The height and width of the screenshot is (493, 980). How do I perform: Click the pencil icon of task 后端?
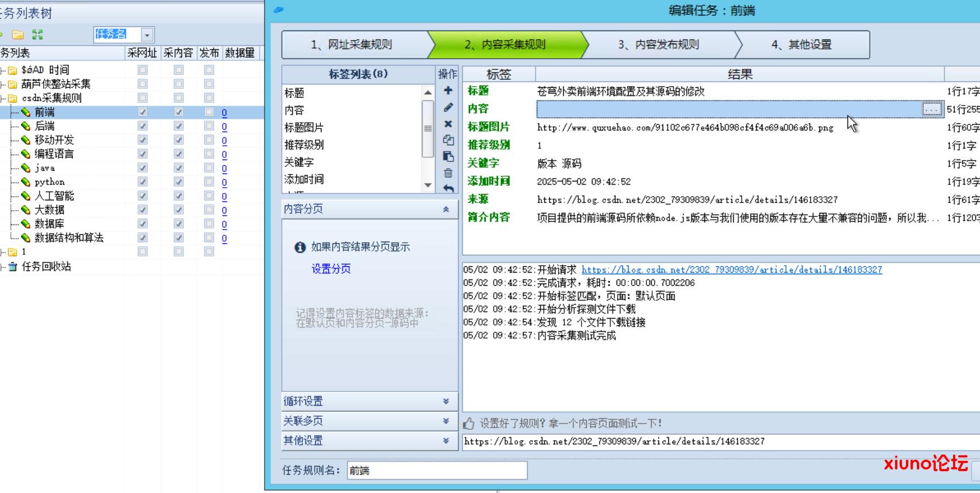click(x=26, y=126)
